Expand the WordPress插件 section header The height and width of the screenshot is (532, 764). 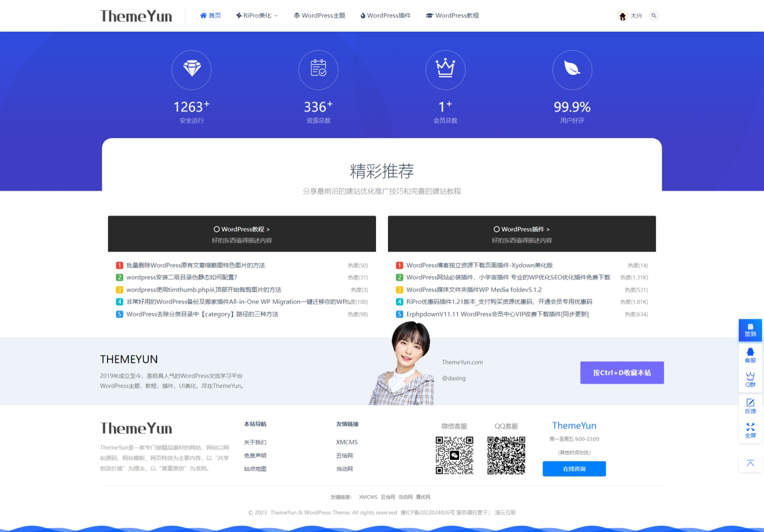coord(522,229)
